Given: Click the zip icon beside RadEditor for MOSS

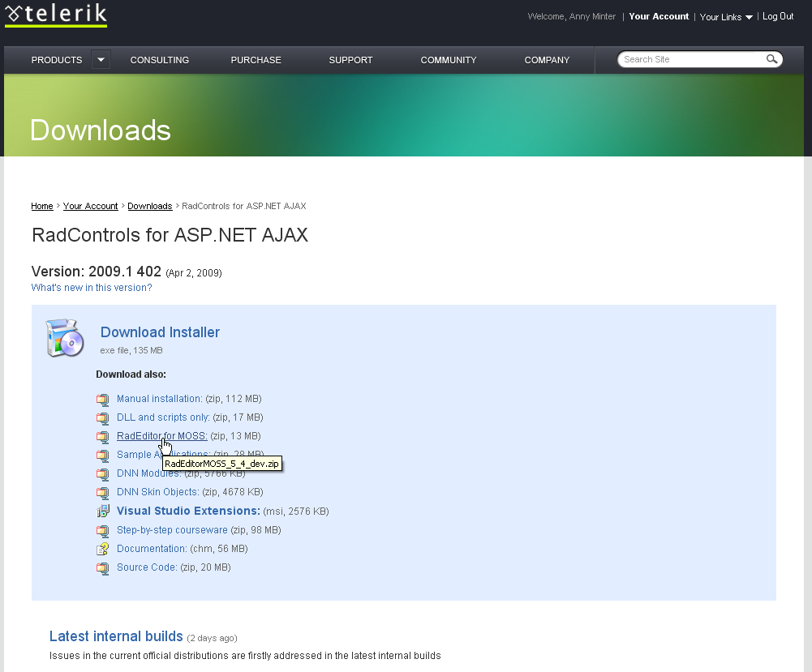Looking at the screenshot, I should click(x=102, y=437).
